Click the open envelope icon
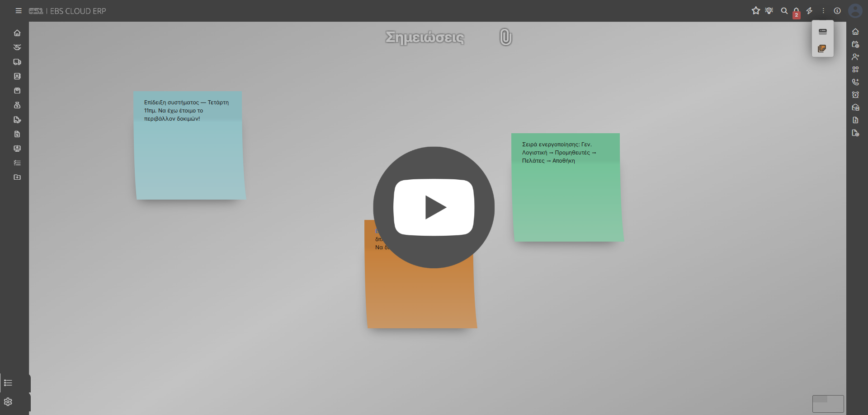 pyautogui.click(x=855, y=107)
